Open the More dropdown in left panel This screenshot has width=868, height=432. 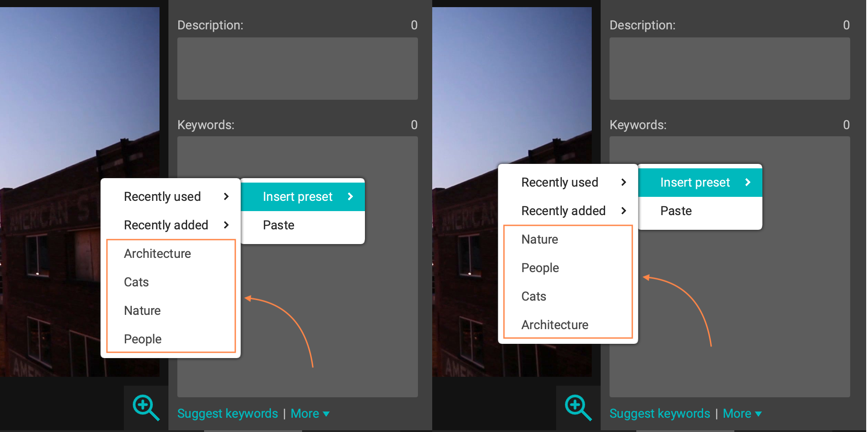(x=310, y=413)
